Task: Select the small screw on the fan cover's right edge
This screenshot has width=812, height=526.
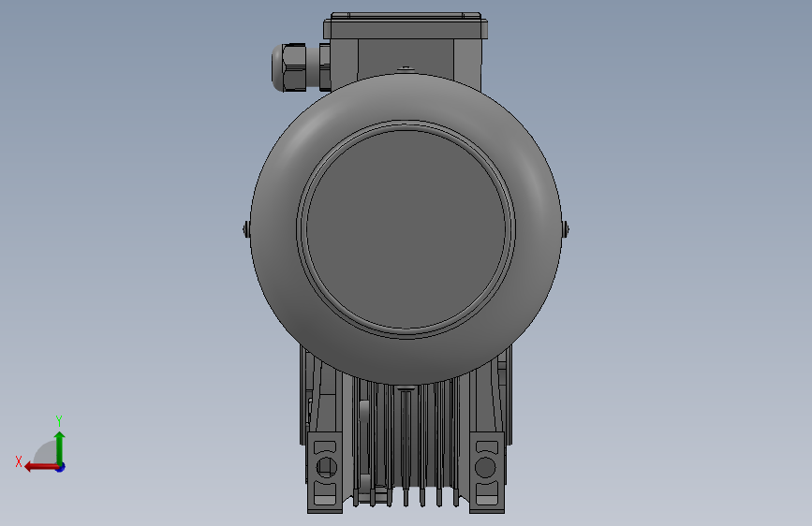Action: [566, 228]
